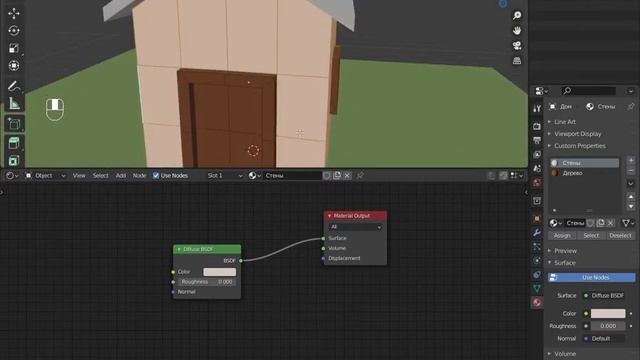Open the Add menu in node editor
This screenshot has height=360, width=640.
tap(121, 176)
